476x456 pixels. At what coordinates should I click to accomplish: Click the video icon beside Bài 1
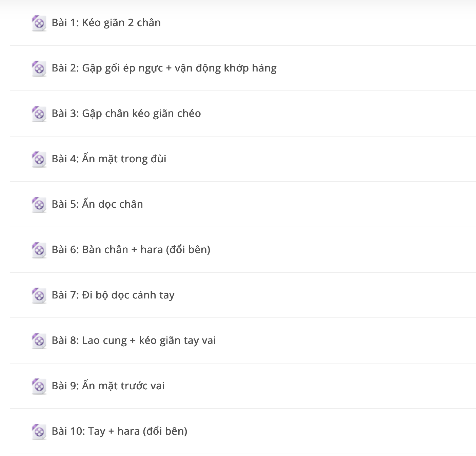[x=39, y=23]
